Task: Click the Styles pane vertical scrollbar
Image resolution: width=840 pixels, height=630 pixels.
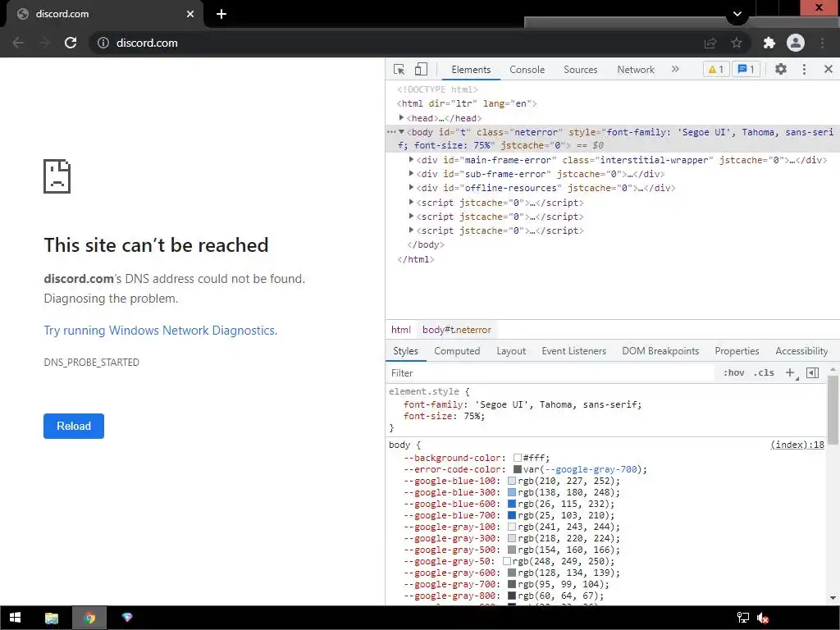Action: point(833,410)
